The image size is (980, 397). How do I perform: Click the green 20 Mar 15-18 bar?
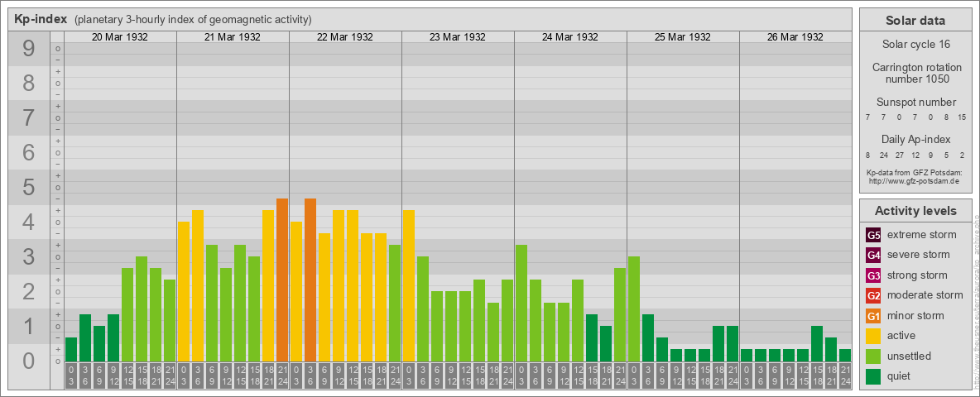click(x=142, y=309)
